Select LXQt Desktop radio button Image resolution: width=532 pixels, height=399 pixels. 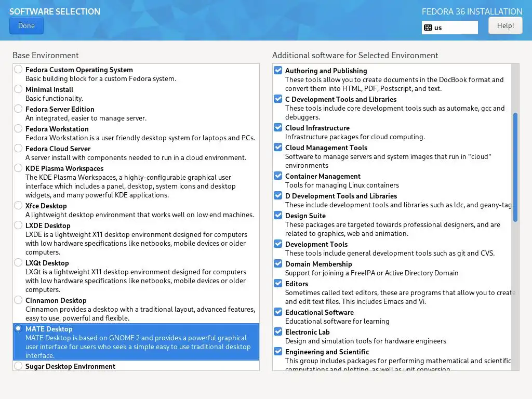point(18,262)
